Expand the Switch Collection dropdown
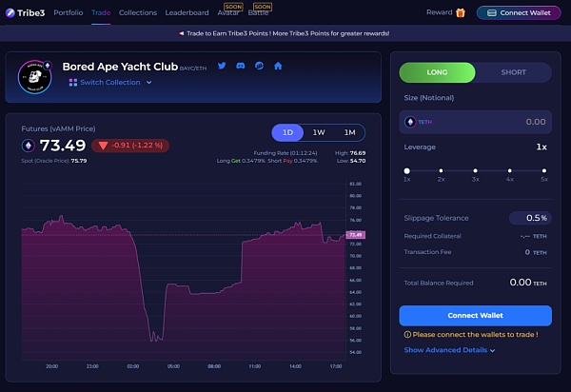The image size is (571, 392). (110, 83)
